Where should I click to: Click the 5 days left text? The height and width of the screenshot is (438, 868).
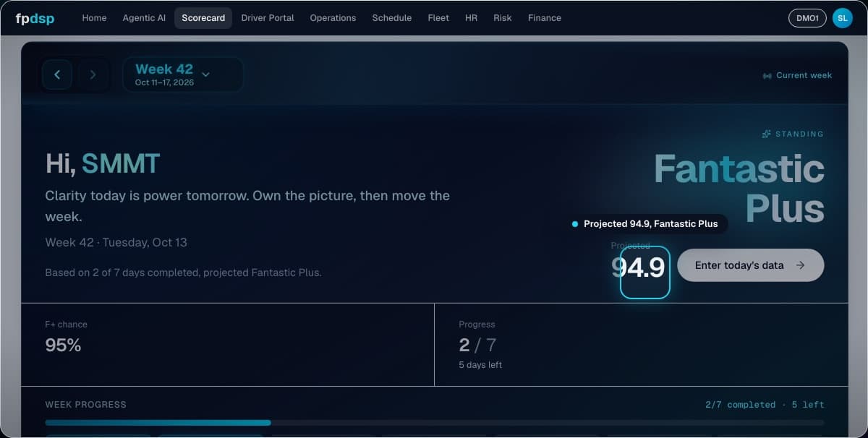(480, 365)
